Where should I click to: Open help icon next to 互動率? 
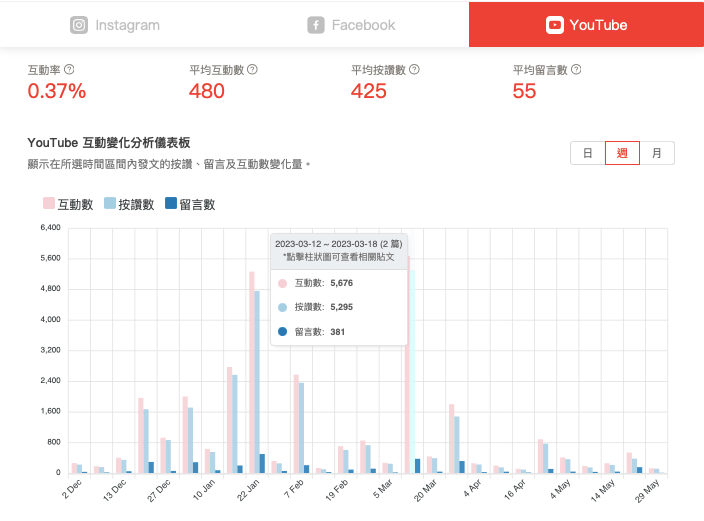click(69, 70)
